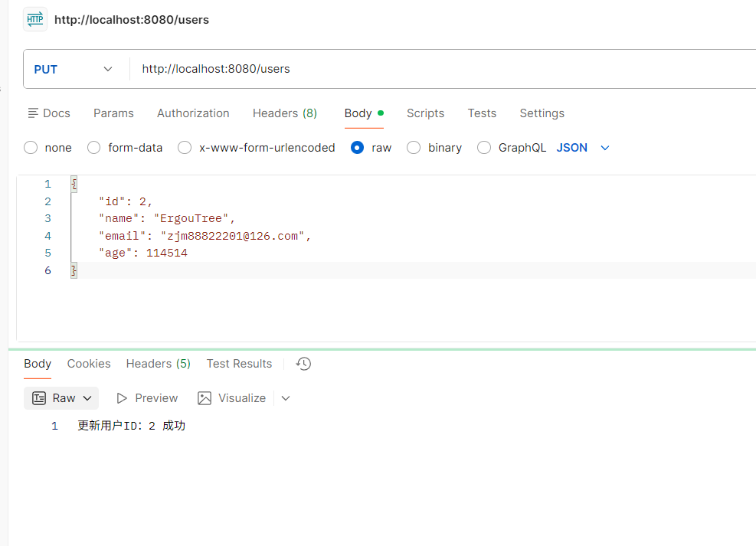The height and width of the screenshot is (546, 756).
Task: Expand the chevron next to Visualize
Action: pyautogui.click(x=286, y=398)
